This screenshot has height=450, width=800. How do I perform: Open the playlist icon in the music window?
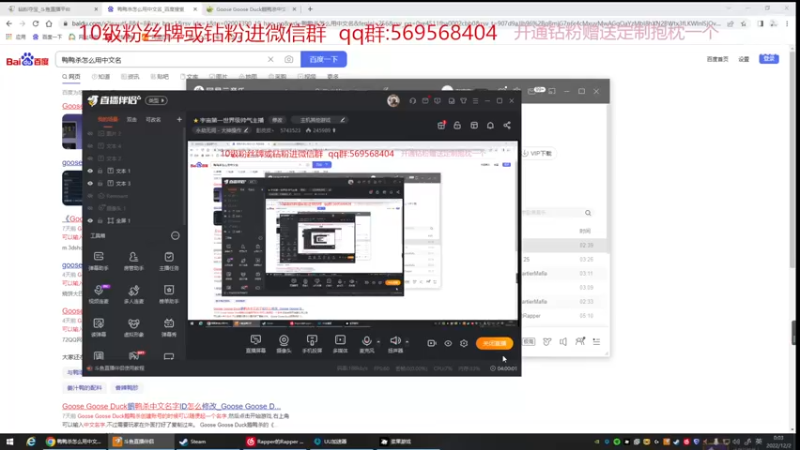(x=596, y=341)
